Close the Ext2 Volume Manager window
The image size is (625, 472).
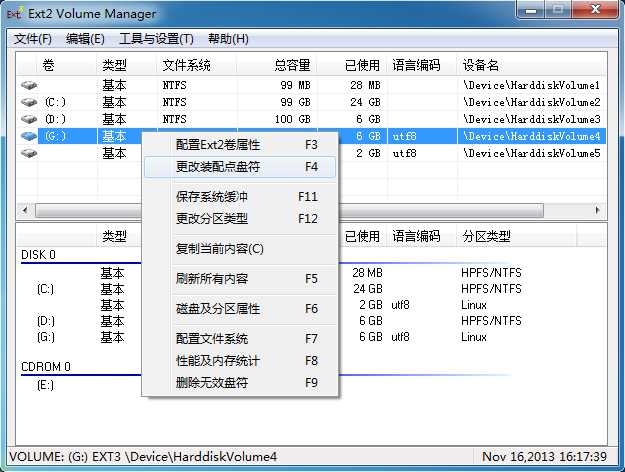point(595,10)
